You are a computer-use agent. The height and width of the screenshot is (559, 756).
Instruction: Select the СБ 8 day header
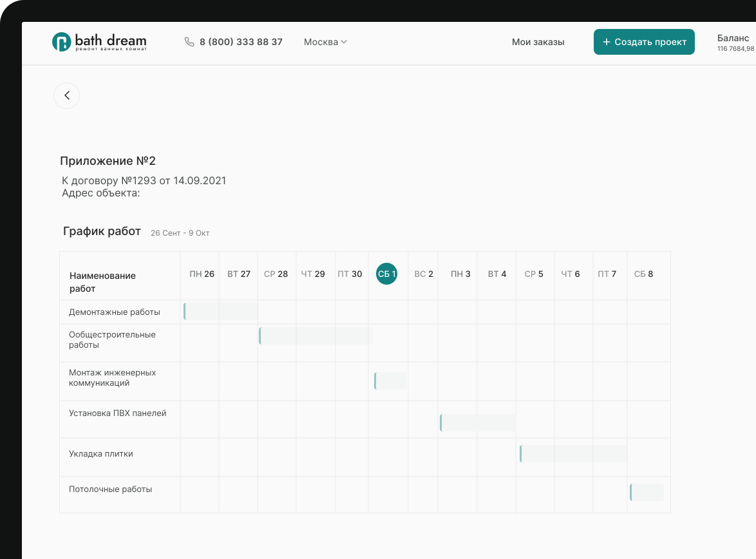pos(643,274)
